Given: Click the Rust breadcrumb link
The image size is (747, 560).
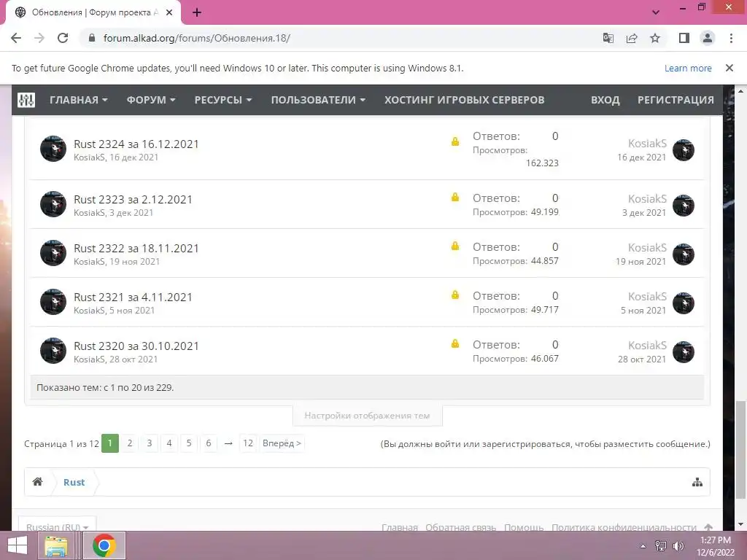Looking at the screenshot, I should click(74, 482).
